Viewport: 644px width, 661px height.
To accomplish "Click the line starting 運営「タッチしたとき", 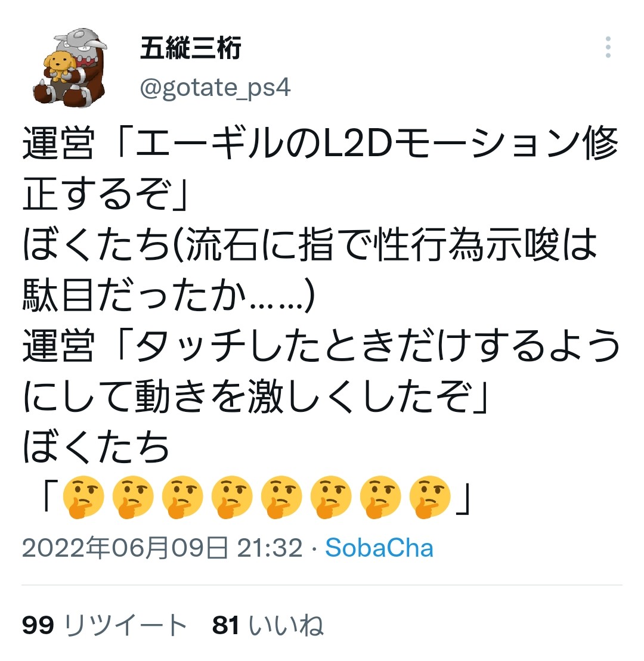I will [321, 346].
